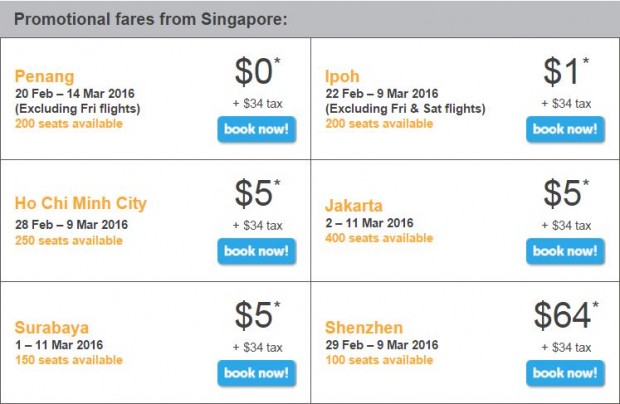Click the $0 Penang price
The height and width of the screenshot is (404, 620).
click(257, 72)
